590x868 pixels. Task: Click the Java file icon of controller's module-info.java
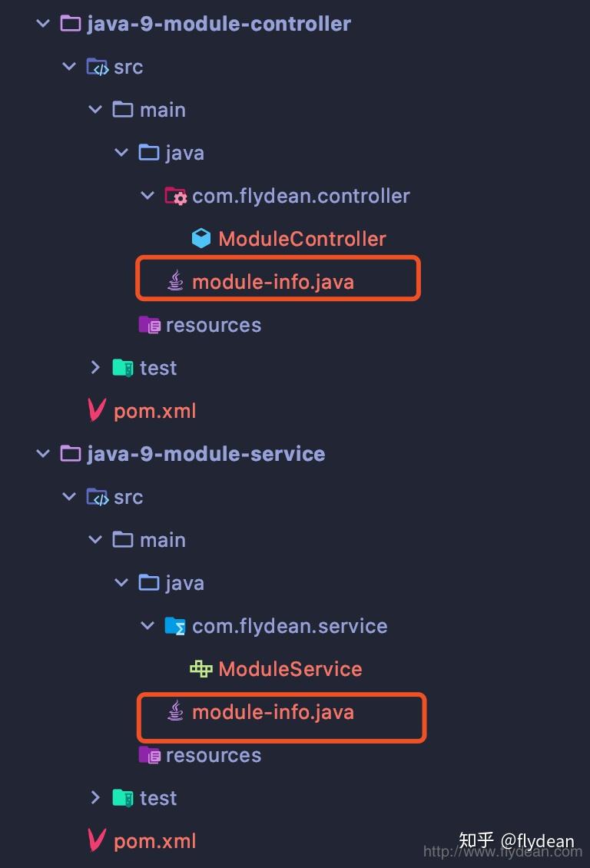click(x=175, y=282)
